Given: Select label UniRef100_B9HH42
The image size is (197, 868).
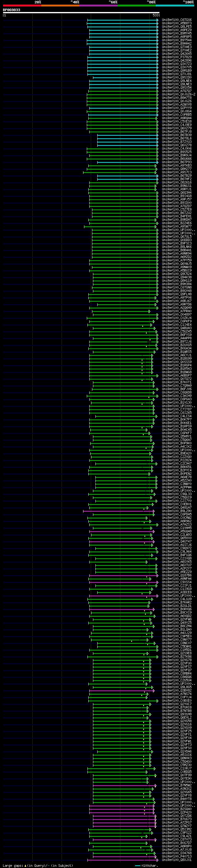Looking at the screenshot, I should pos(177,43).
